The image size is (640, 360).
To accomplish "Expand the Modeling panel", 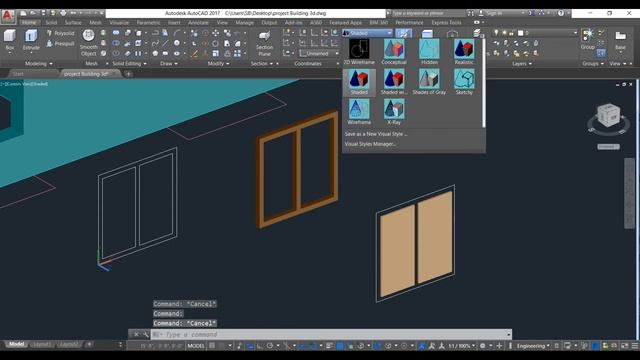I will click(39, 64).
